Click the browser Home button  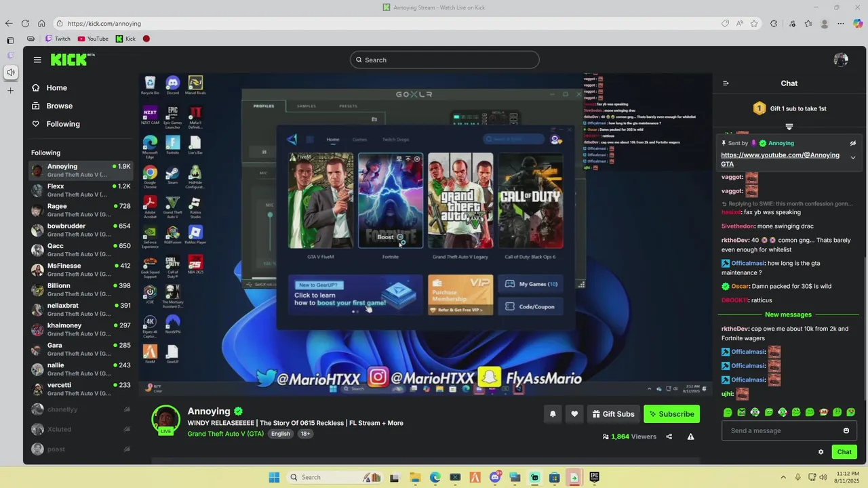click(41, 23)
